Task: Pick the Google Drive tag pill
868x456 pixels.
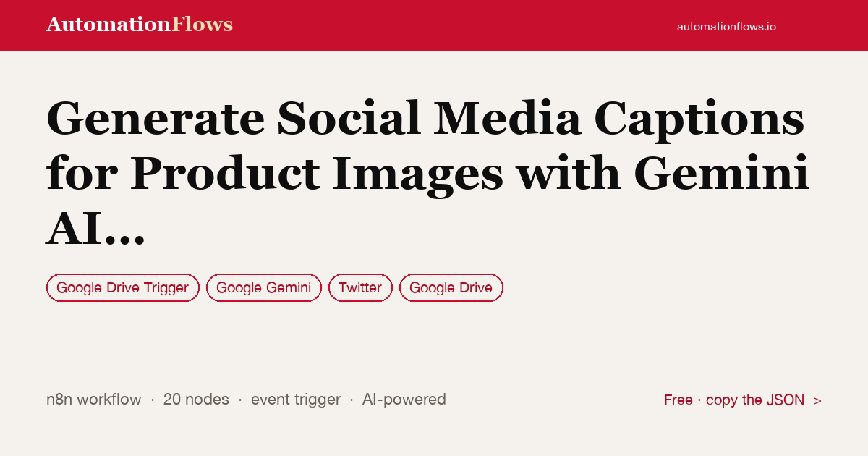Action: (x=451, y=288)
